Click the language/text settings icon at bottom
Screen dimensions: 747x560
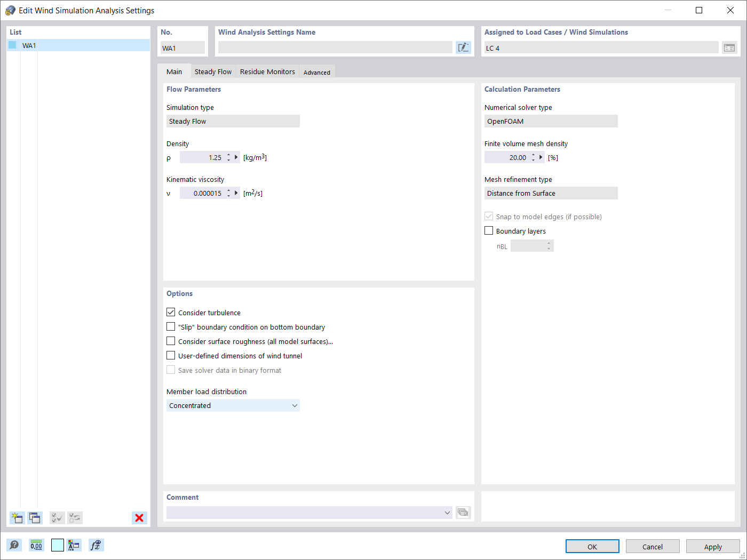(x=74, y=545)
